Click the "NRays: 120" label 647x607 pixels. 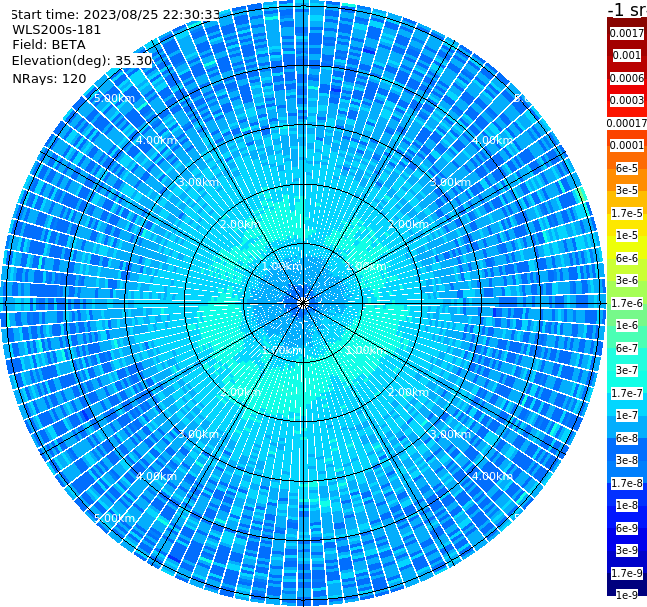(49, 78)
